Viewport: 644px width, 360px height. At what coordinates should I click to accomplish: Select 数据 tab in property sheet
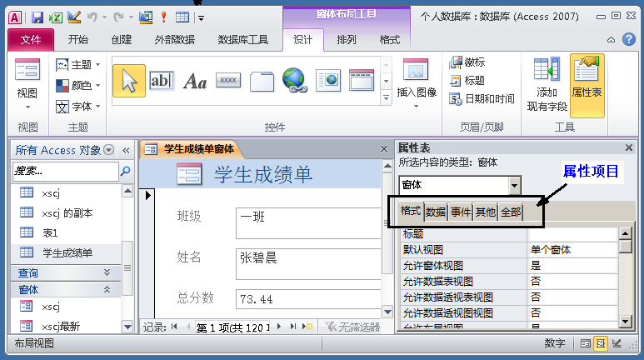pos(436,212)
